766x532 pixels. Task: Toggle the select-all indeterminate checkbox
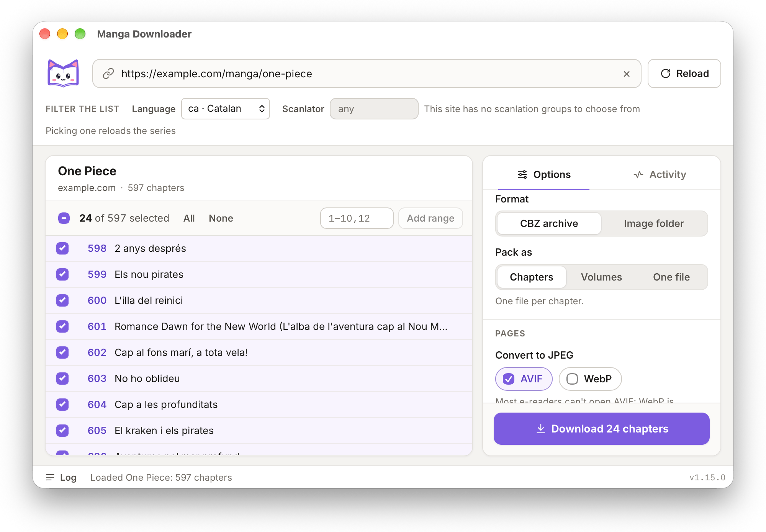(64, 218)
